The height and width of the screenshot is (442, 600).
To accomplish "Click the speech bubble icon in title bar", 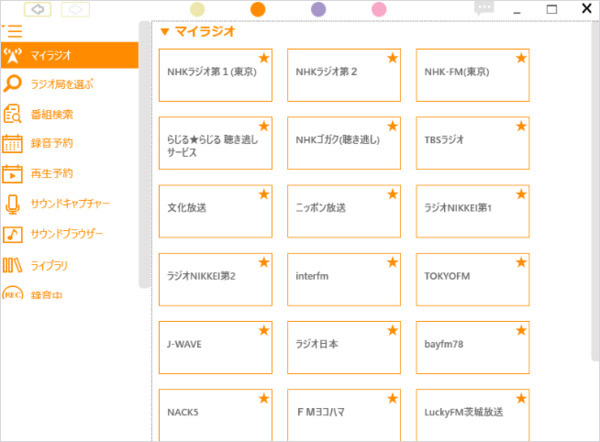I will [484, 8].
